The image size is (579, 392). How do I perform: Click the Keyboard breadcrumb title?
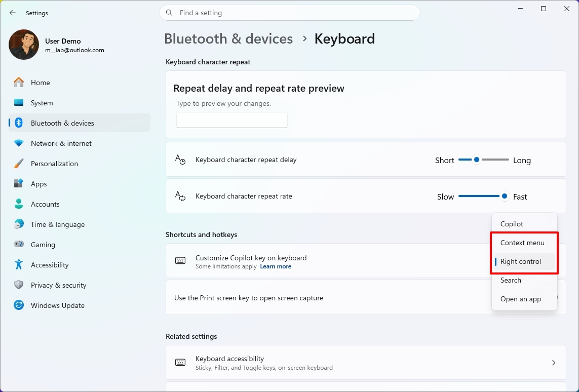point(344,39)
